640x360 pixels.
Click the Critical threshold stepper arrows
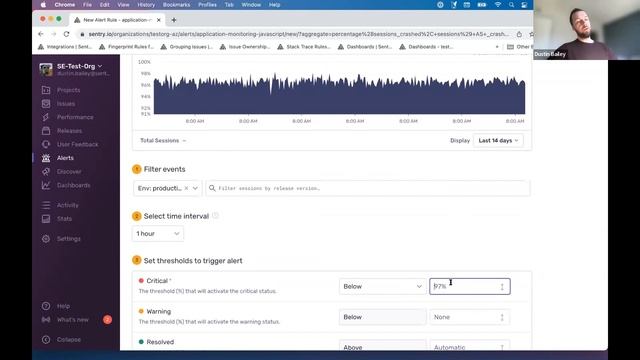[x=502, y=287]
